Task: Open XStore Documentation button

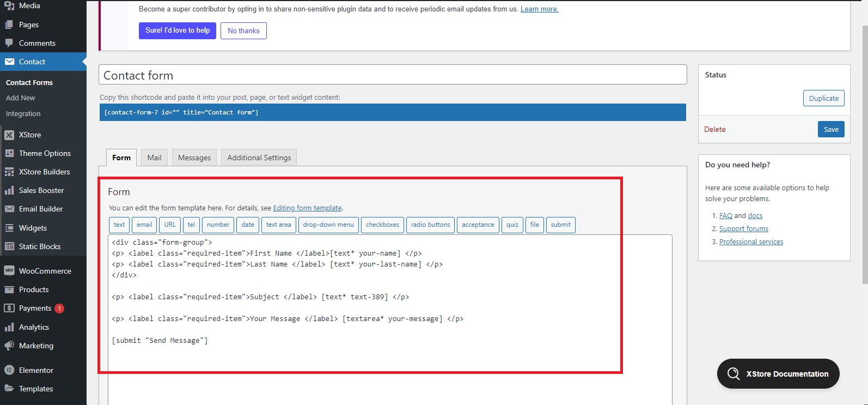Action: [778, 374]
